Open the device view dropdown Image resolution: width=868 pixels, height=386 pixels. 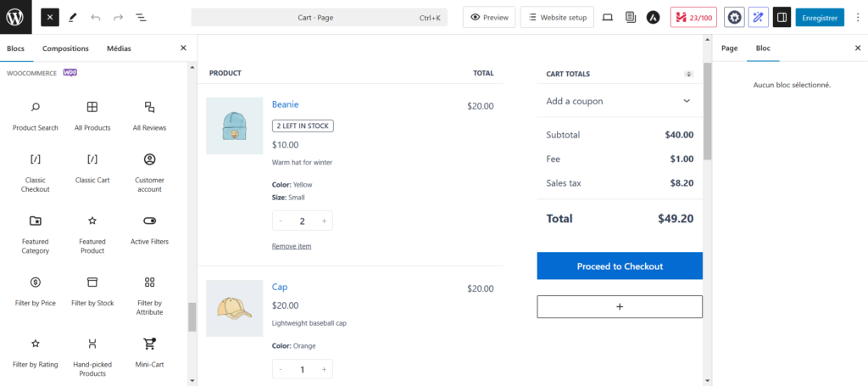(x=607, y=17)
